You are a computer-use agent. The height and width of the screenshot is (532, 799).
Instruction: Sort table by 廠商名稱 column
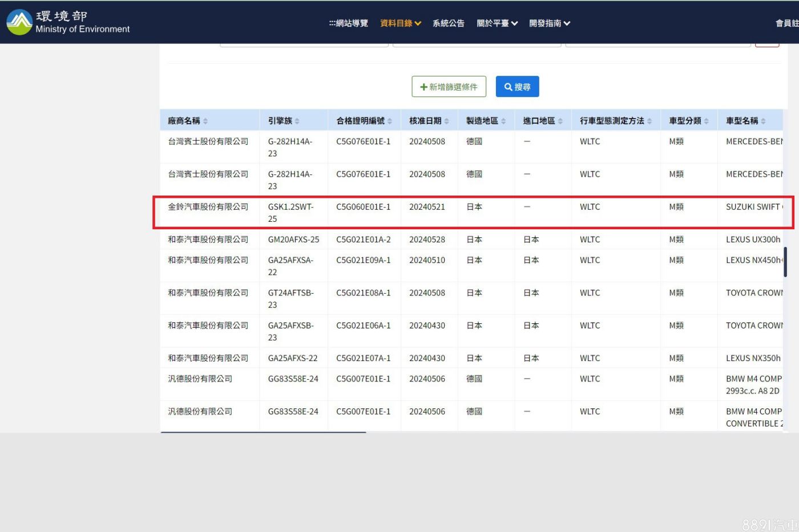[x=205, y=121]
